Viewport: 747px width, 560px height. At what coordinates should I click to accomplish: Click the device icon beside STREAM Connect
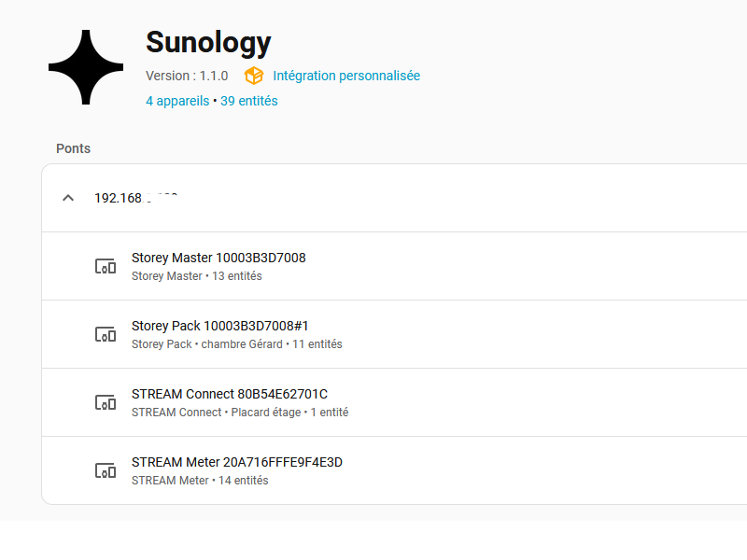click(106, 402)
